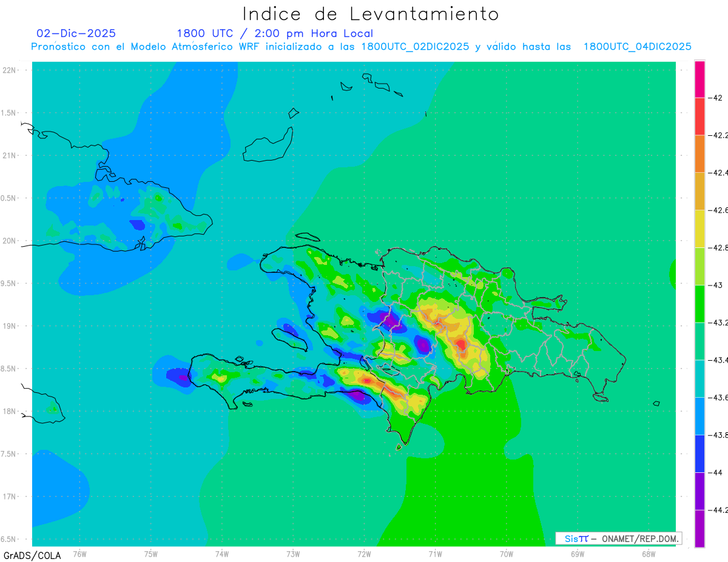Click the '21N' latitude label

coord(10,156)
